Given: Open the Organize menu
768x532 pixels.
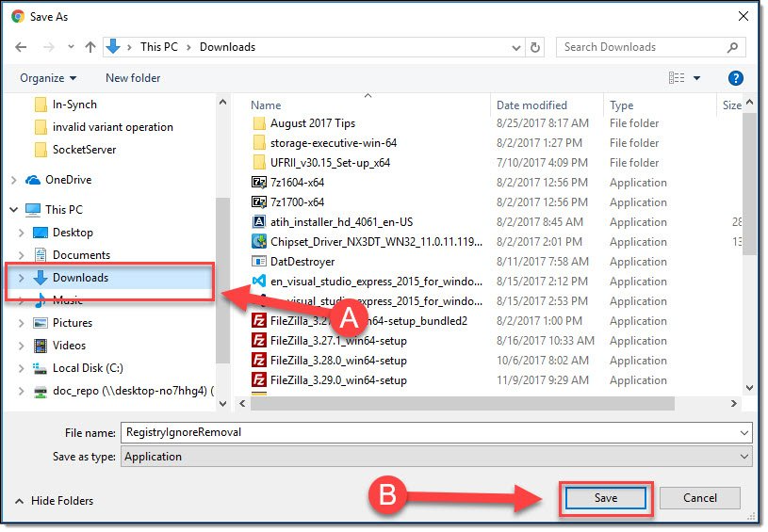Looking at the screenshot, I should (47, 78).
